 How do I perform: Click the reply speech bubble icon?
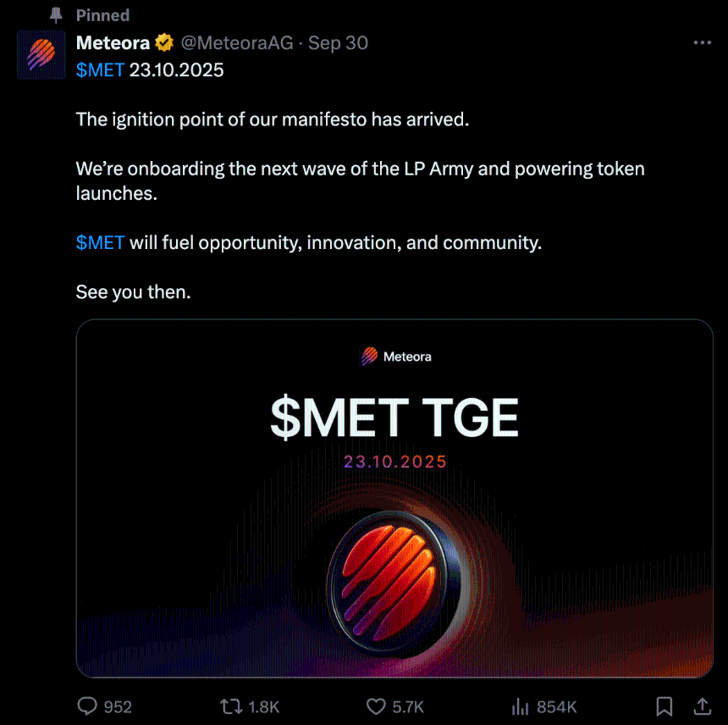click(x=87, y=706)
